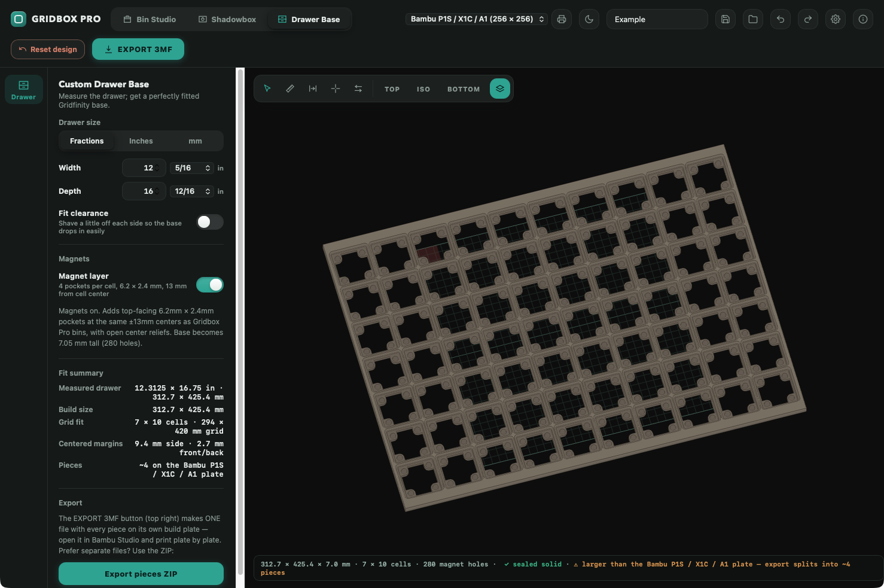Expand the Depth 12/16 fraction dropdown
884x588 pixels.
tap(193, 191)
